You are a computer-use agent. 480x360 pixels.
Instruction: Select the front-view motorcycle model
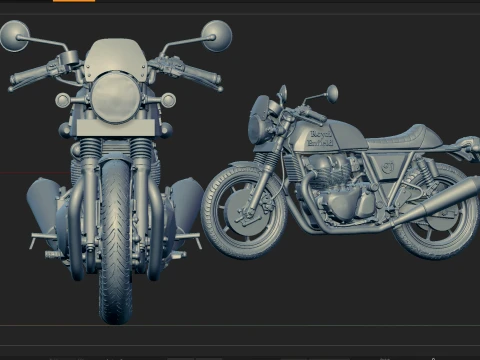point(116,172)
